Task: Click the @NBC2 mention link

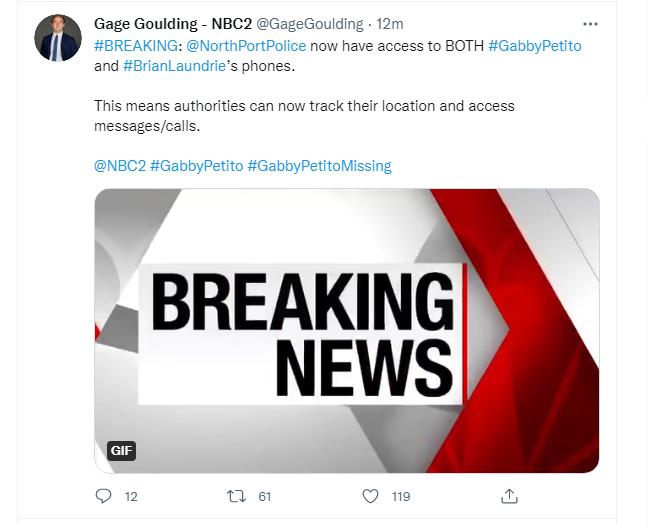Action: [119, 165]
